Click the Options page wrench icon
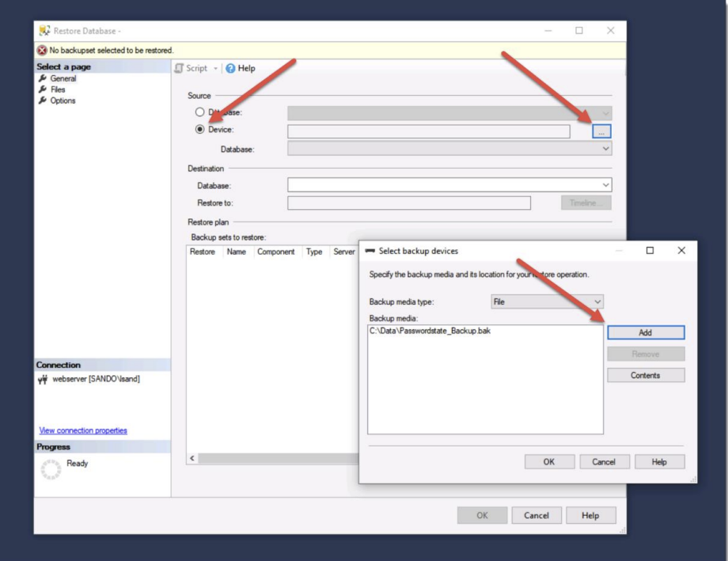 pyautogui.click(x=43, y=100)
